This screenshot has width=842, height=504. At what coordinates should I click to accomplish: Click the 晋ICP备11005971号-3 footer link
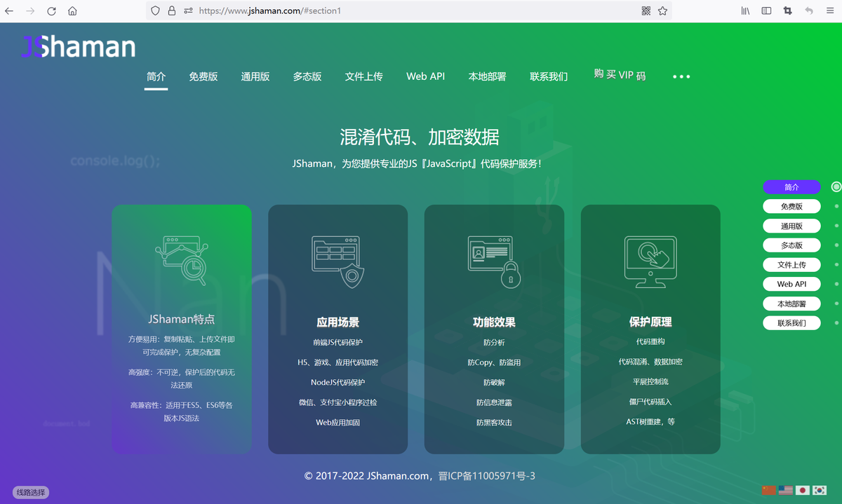(488, 476)
